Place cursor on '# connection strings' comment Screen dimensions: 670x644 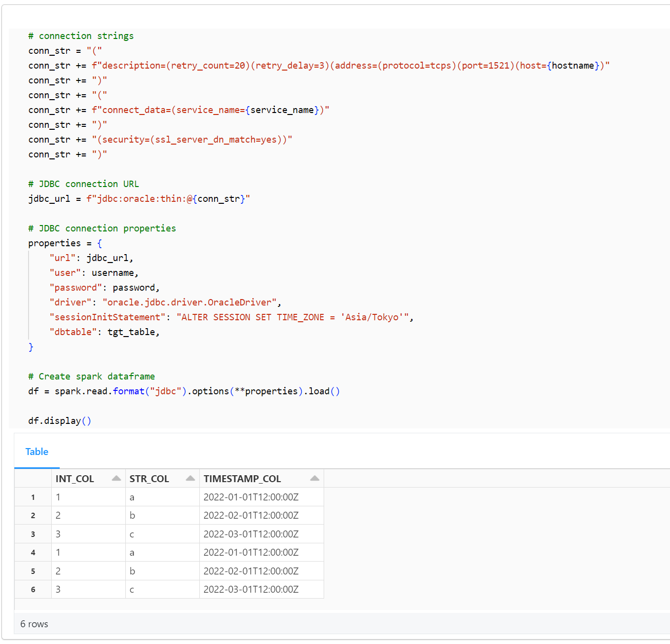[x=81, y=36]
